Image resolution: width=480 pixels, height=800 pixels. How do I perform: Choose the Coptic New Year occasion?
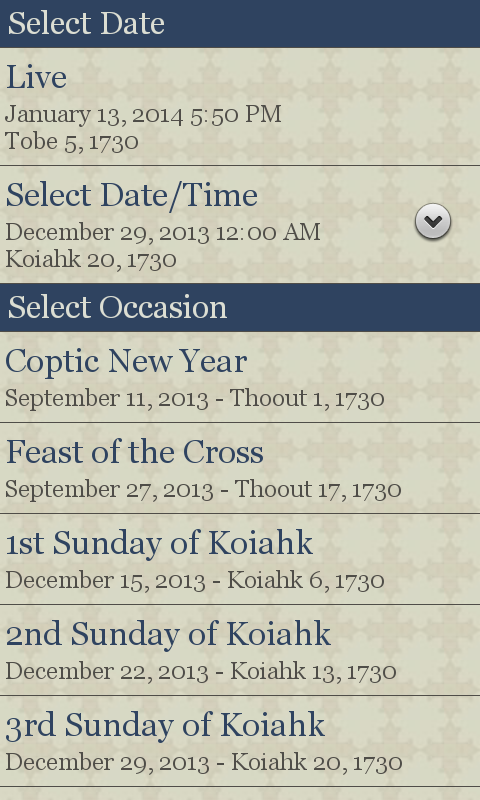(240, 378)
